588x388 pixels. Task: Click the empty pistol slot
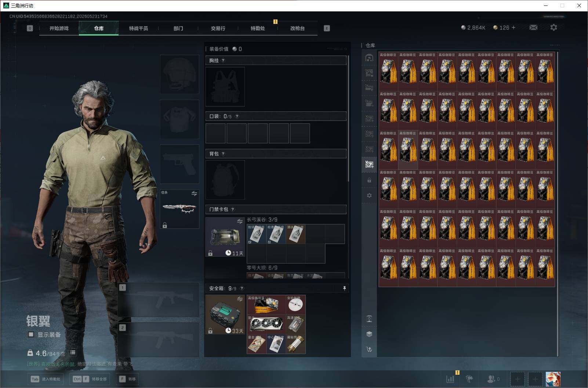click(x=179, y=164)
